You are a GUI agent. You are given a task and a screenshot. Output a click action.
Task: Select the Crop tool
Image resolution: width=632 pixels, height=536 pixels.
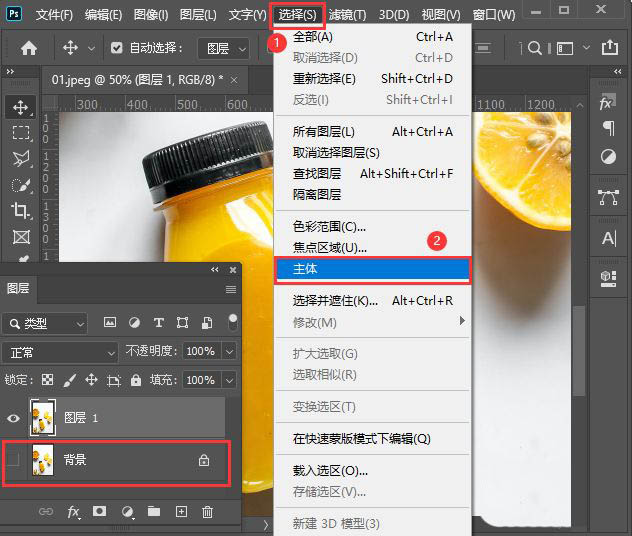(x=21, y=211)
